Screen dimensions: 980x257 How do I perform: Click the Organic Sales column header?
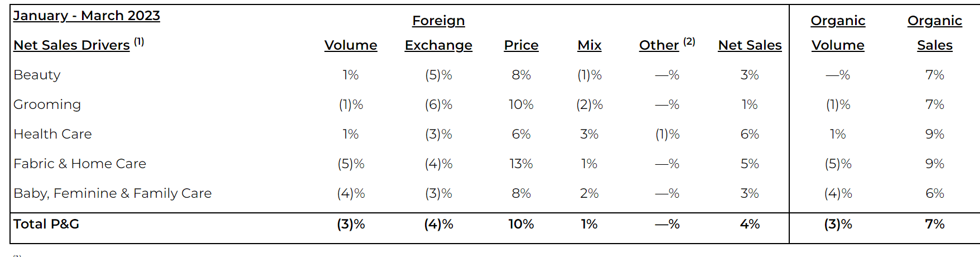[x=935, y=33]
